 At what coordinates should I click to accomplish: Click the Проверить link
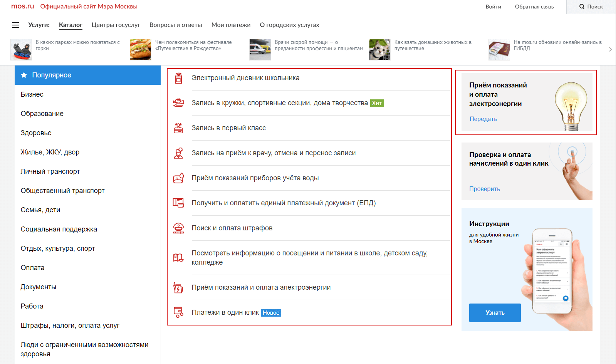click(484, 189)
